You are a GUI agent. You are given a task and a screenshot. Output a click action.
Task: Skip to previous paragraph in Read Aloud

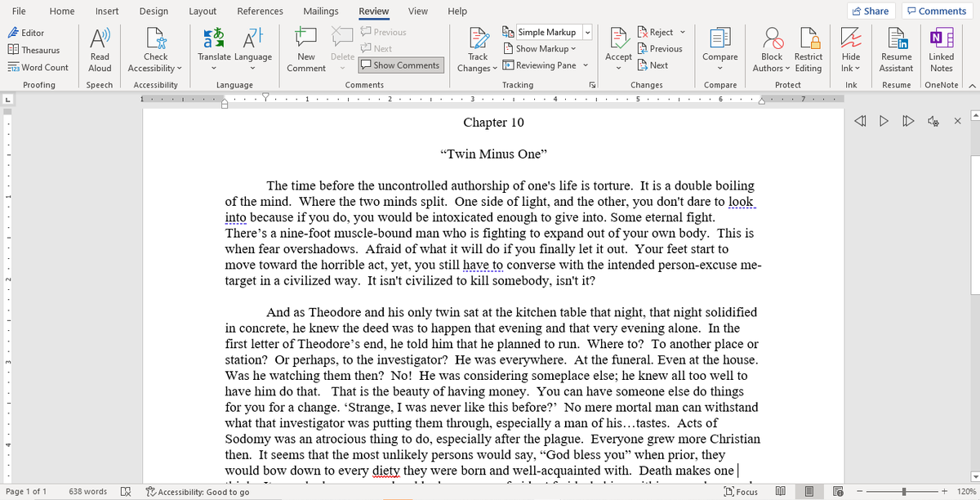pyautogui.click(x=858, y=122)
